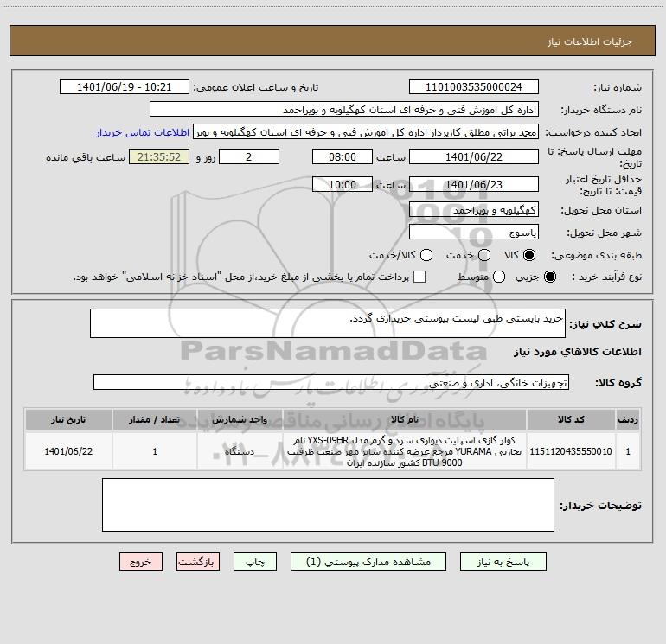Click the شرح کلی نیاز description box
The height and width of the screenshot is (644, 666).
pos(328,323)
